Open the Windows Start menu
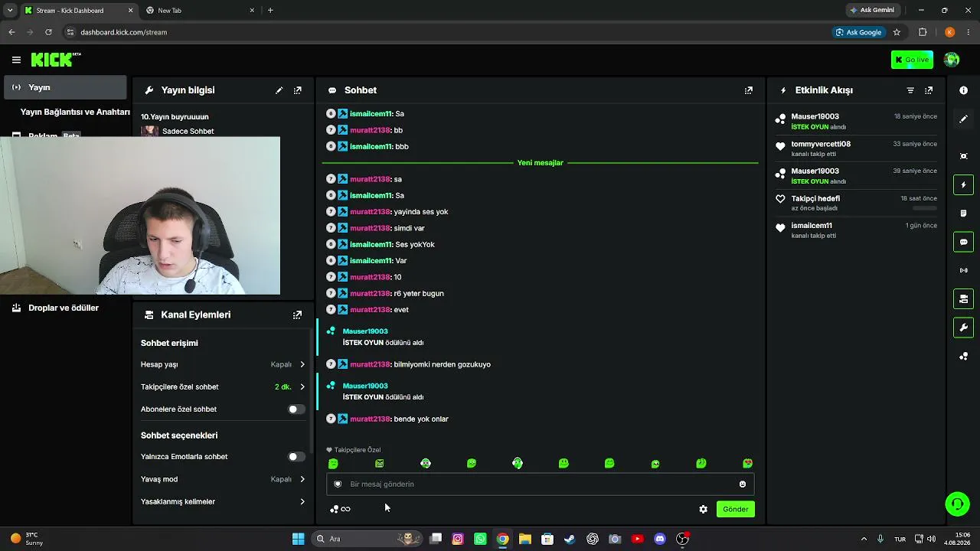 (298, 539)
